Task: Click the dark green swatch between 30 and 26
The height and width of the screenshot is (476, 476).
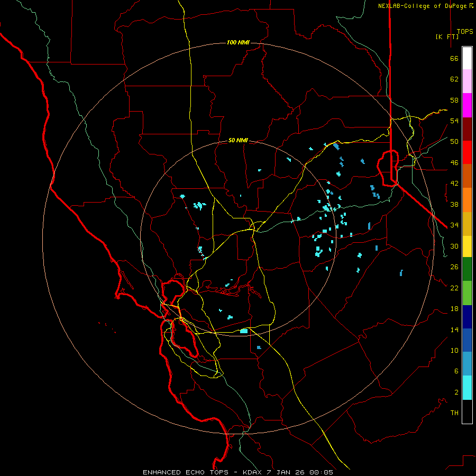Action: point(467,269)
